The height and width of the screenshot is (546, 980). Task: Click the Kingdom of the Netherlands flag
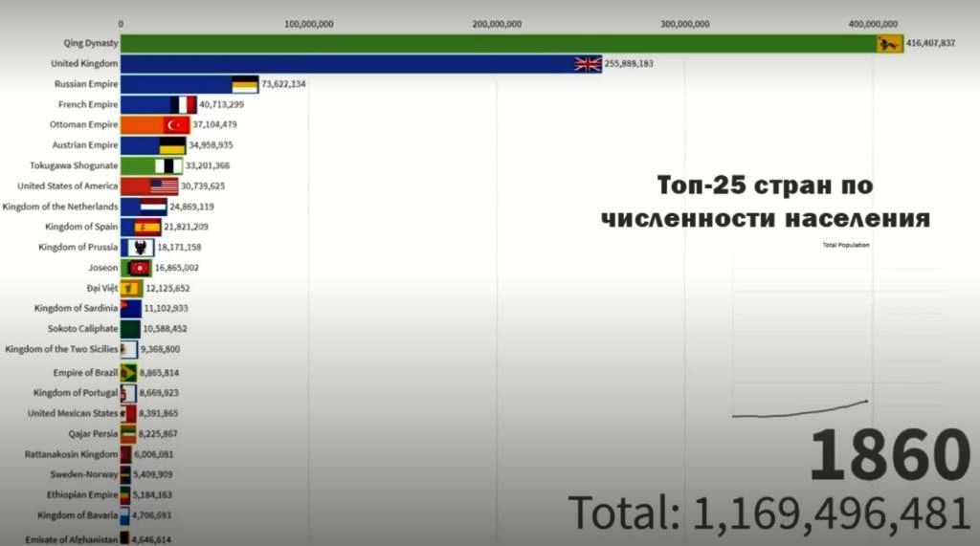(x=153, y=207)
